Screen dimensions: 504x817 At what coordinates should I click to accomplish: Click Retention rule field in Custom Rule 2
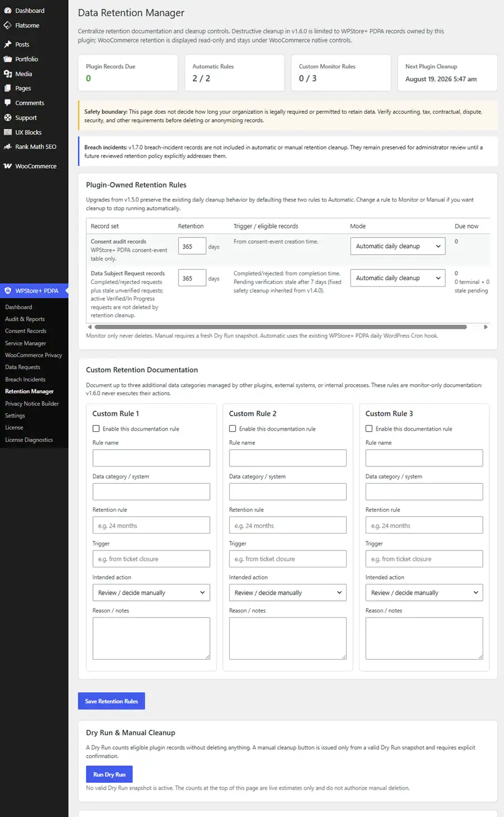(288, 525)
